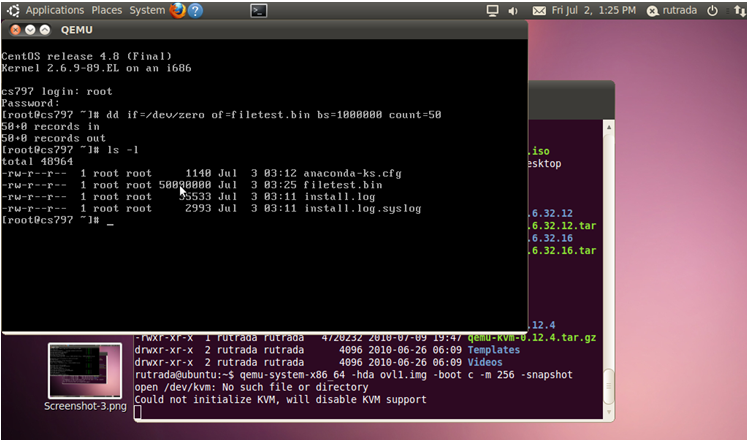
Task: Click 'CentOS release 4.8 (Final)' text
Action: [86, 56]
